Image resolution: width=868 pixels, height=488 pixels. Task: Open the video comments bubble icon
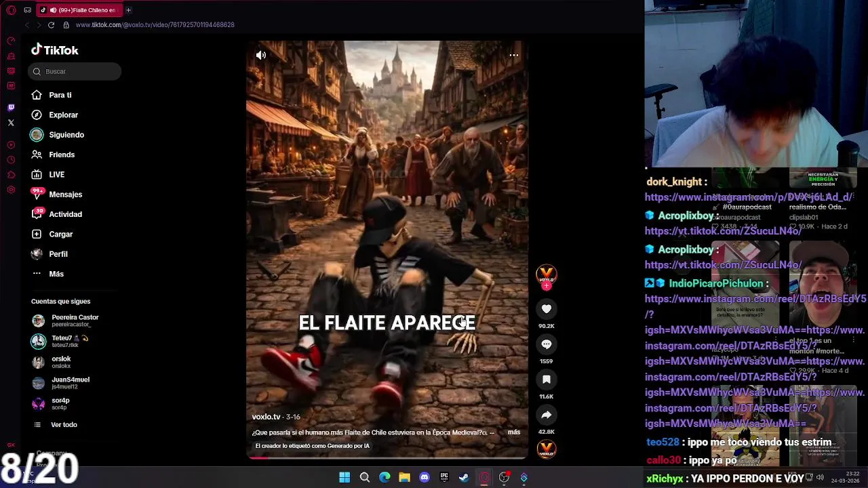(x=547, y=344)
